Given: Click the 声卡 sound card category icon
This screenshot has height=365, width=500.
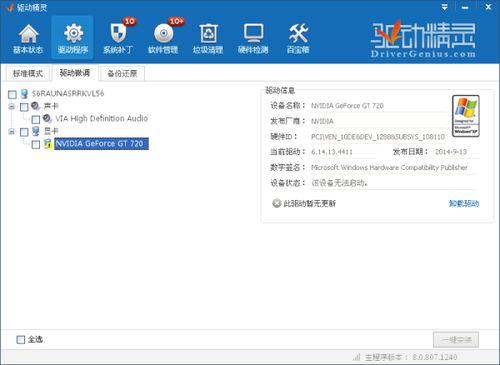Looking at the screenshot, I should point(35,106).
